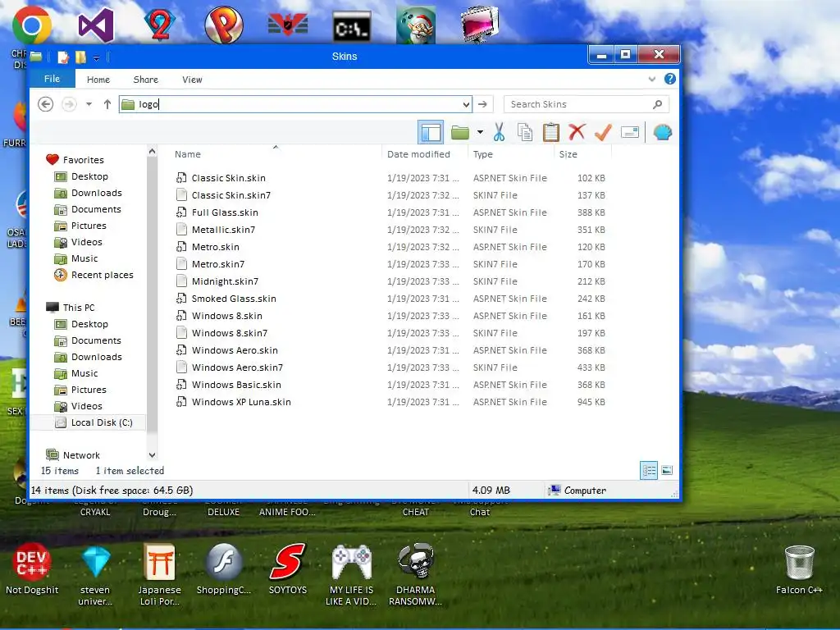Image resolution: width=840 pixels, height=630 pixels.
Task: Click the Back navigation arrow
Action: click(46, 104)
